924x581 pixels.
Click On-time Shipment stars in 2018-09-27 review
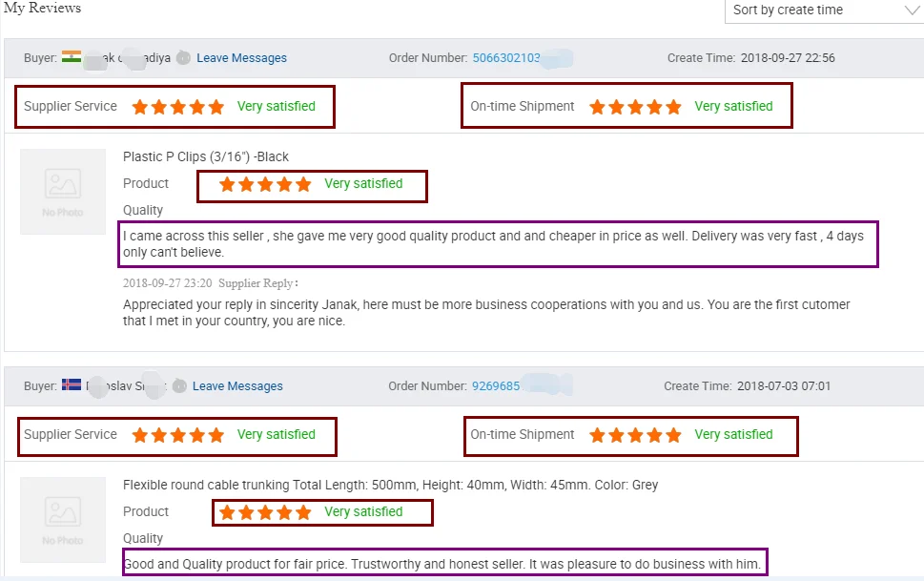pyautogui.click(x=635, y=107)
